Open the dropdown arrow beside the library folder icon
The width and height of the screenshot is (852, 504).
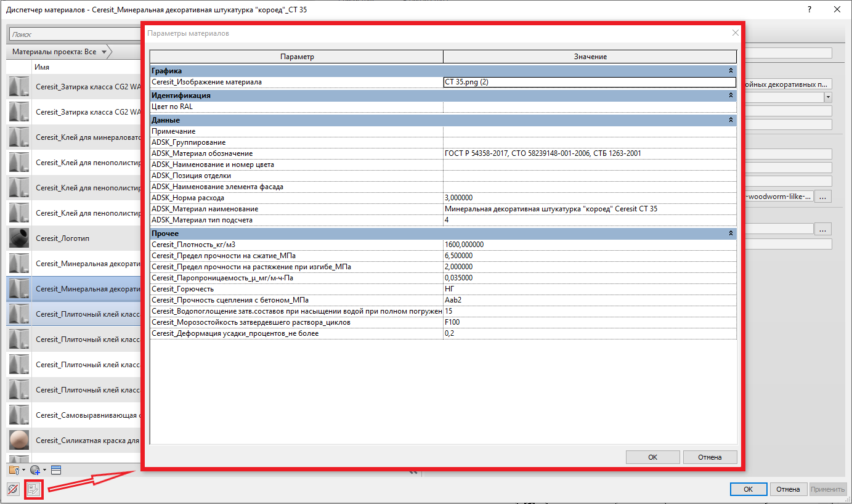[23, 471]
